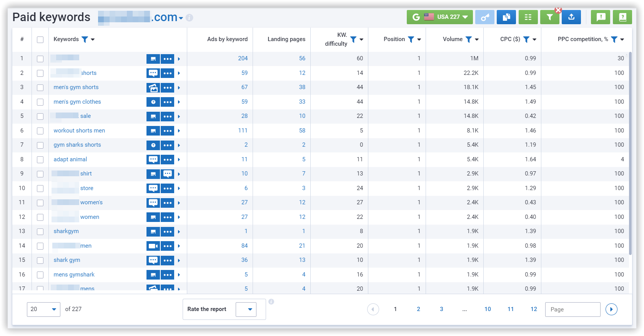Open the domain .com dropdown arrow
The width and height of the screenshot is (644, 336).
click(x=181, y=18)
